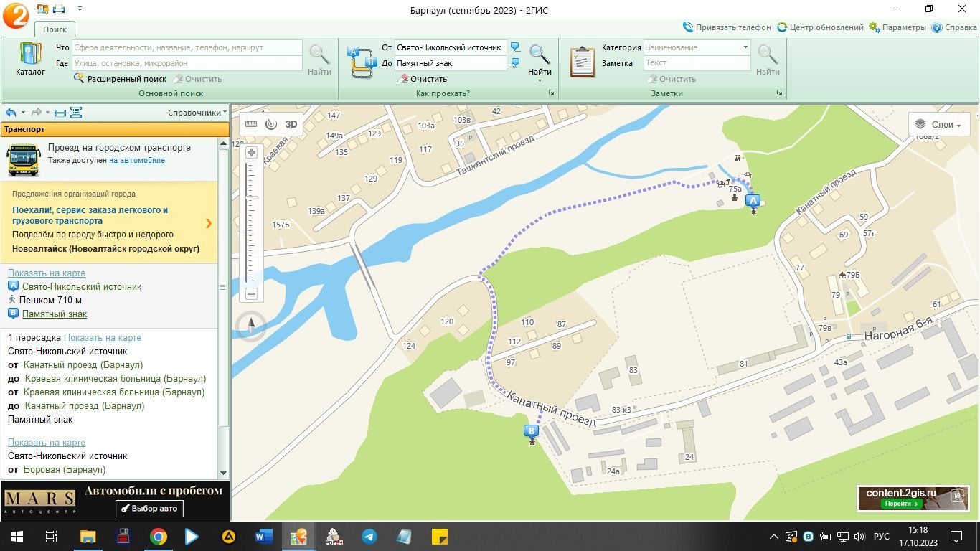Click the forward arrow in the panel toolbar
The width and height of the screenshot is (980, 551).
tap(36, 113)
